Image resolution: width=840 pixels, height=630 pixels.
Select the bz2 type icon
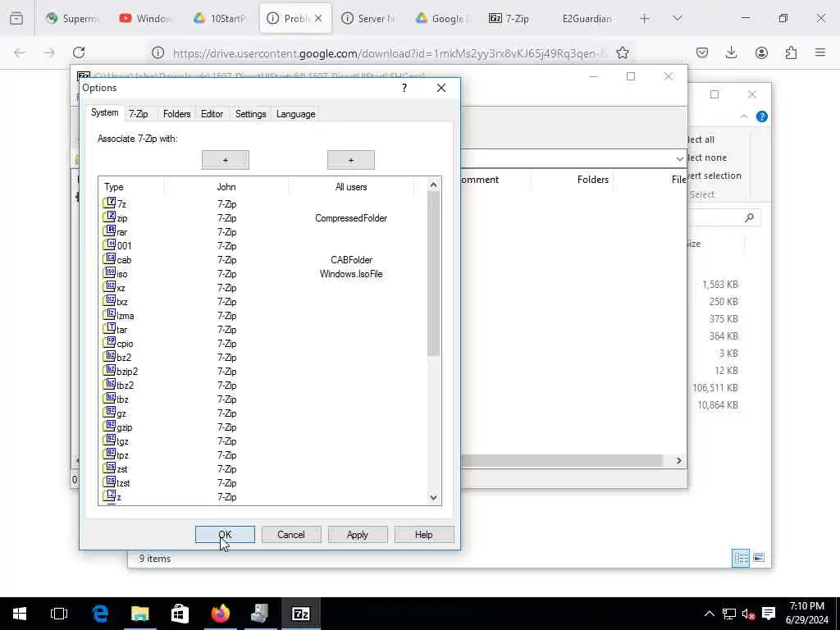(x=109, y=356)
